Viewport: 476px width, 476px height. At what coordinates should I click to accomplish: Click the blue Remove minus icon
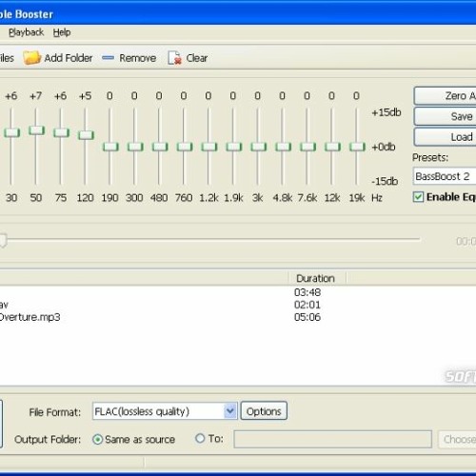point(108,58)
